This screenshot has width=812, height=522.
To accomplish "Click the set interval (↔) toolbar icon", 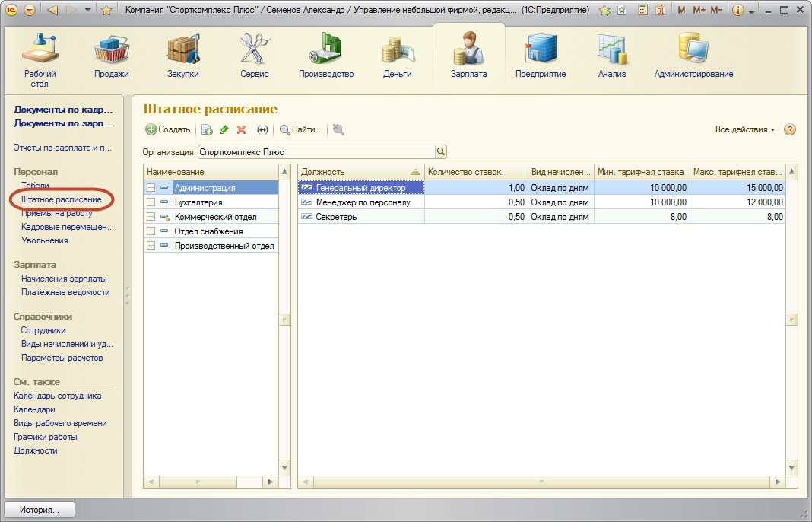I will [x=263, y=130].
